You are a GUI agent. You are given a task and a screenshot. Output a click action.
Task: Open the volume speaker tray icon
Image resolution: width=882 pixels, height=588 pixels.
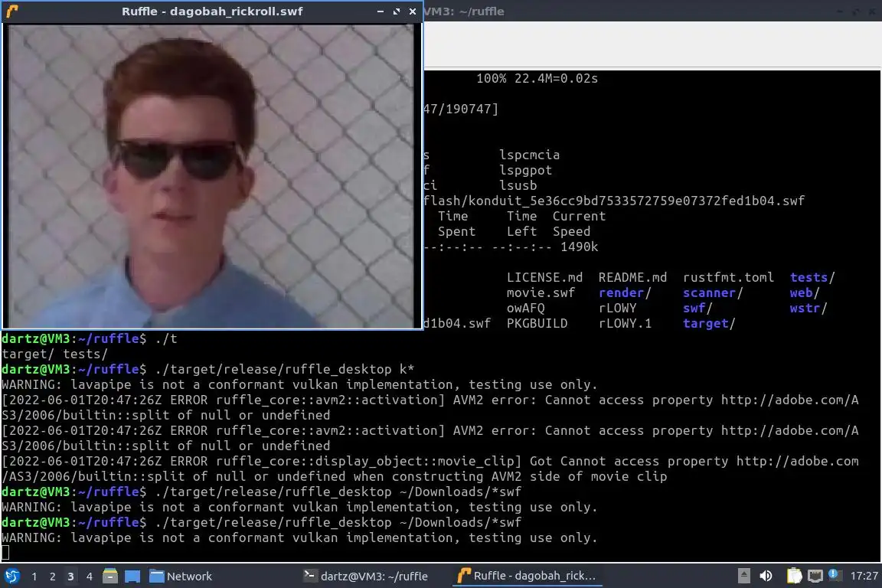pos(766,576)
